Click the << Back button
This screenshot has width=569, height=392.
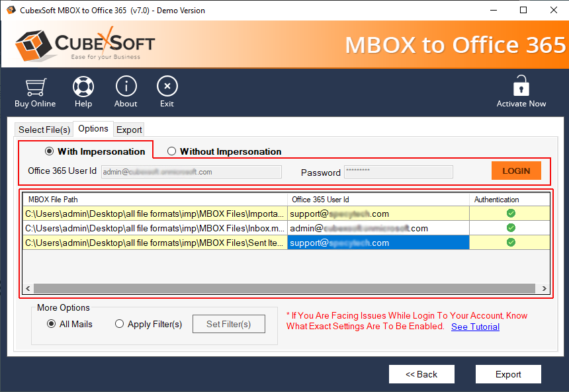point(421,374)
